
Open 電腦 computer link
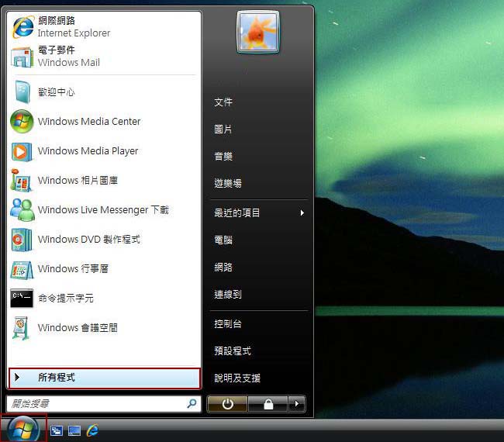pos(223,240)
